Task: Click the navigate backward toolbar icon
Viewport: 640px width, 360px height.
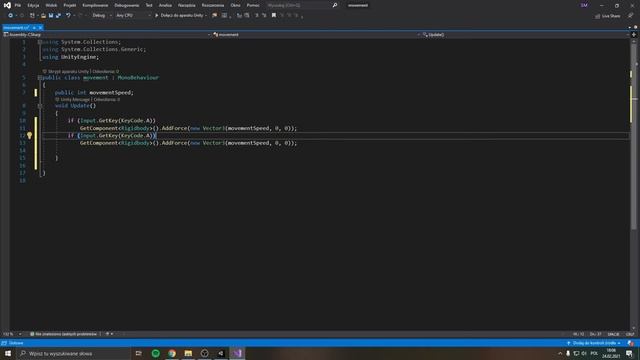Action: coord(11,16)
